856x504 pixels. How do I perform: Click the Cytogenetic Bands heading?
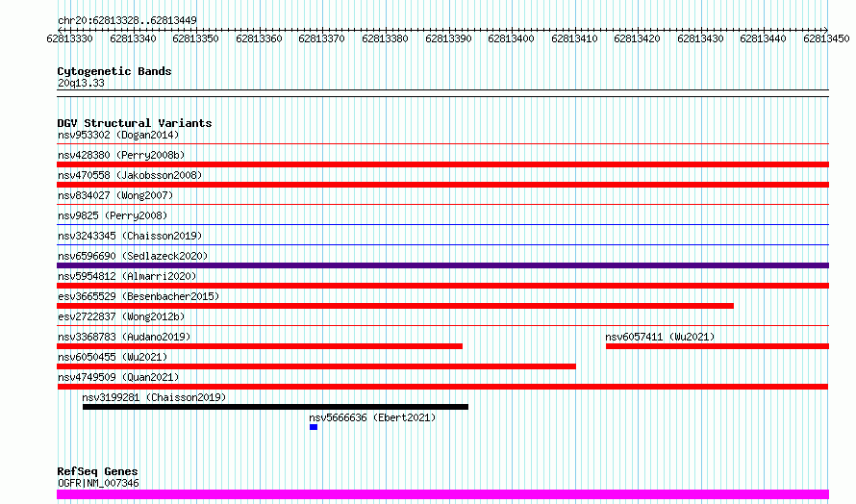(x=114, y=71)
